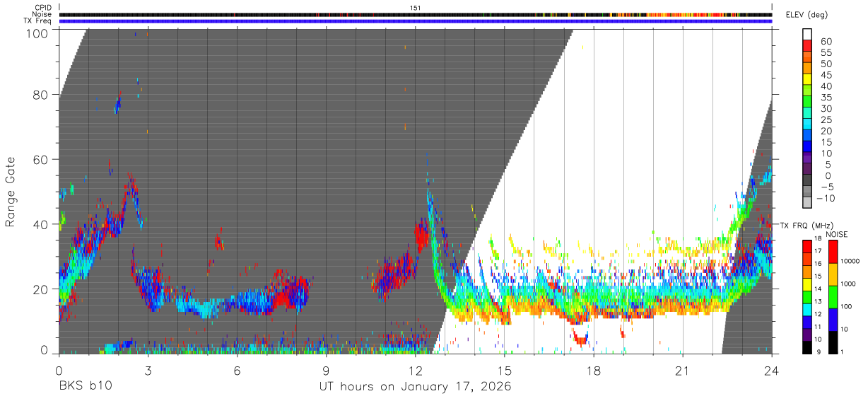Click the y-axis tick label '80'
The width and height of the screenshot is (868, 401).
(40, 95)
